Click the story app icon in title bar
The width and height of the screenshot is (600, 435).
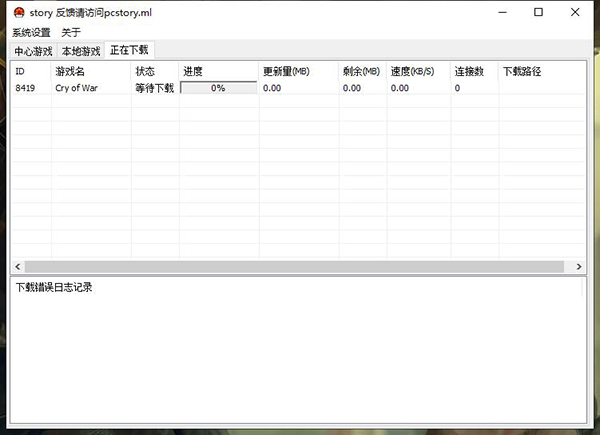point(17,12)
